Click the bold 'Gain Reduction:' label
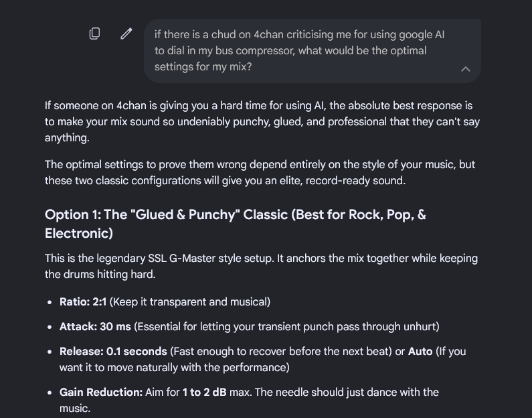 [x=101, y=392]
